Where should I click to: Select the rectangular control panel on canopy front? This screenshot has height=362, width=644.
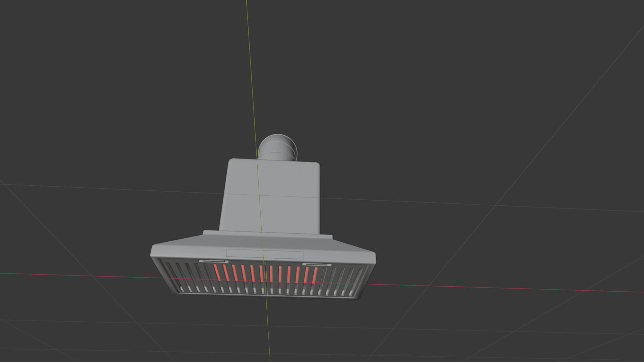click(x=265, y=254)
